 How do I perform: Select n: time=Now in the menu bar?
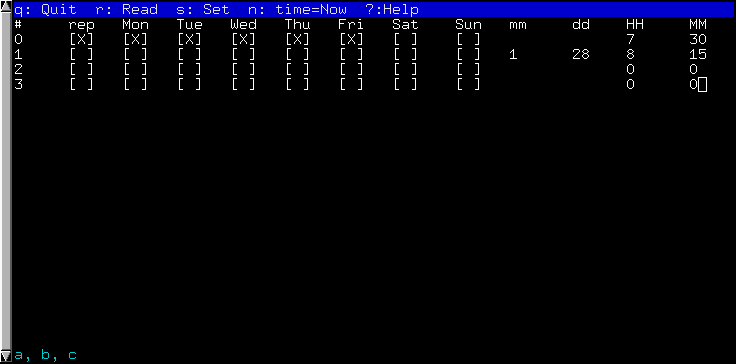coord(298,9)
